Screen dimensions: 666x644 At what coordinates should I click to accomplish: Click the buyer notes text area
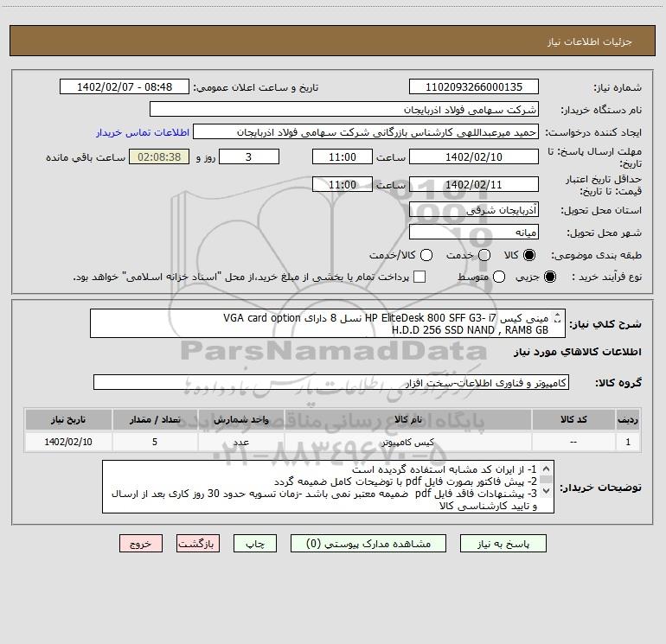pos(328,487)
